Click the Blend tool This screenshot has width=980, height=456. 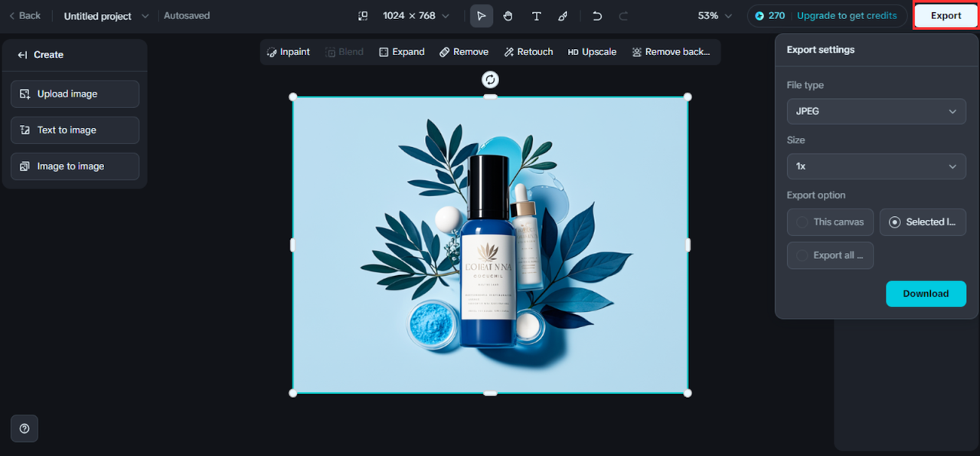point(345,52)
